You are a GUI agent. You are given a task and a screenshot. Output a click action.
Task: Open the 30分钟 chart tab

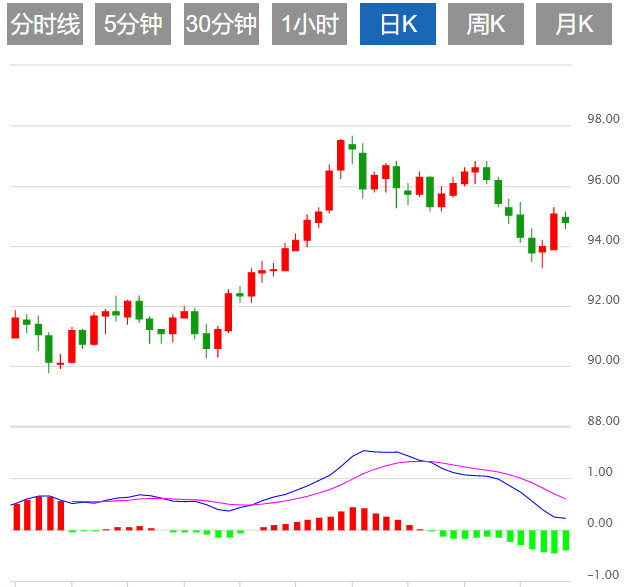pos(221,25)
